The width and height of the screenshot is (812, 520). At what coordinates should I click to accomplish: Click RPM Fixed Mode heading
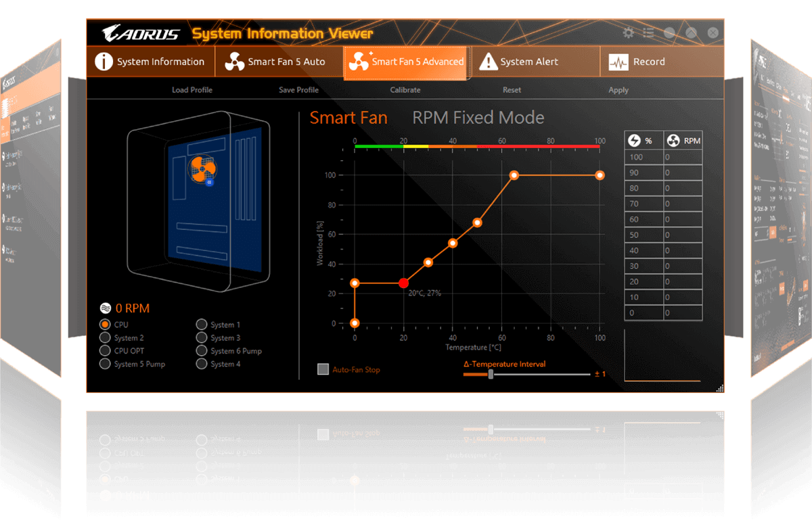[x=478, y=118]
